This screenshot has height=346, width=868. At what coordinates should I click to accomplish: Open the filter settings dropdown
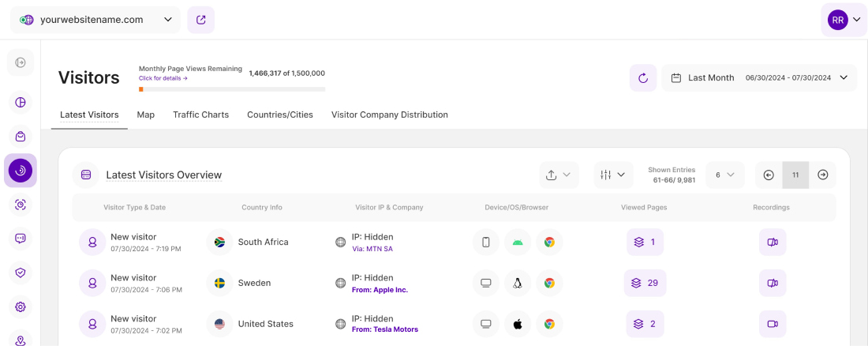click(x=613, y=175)
